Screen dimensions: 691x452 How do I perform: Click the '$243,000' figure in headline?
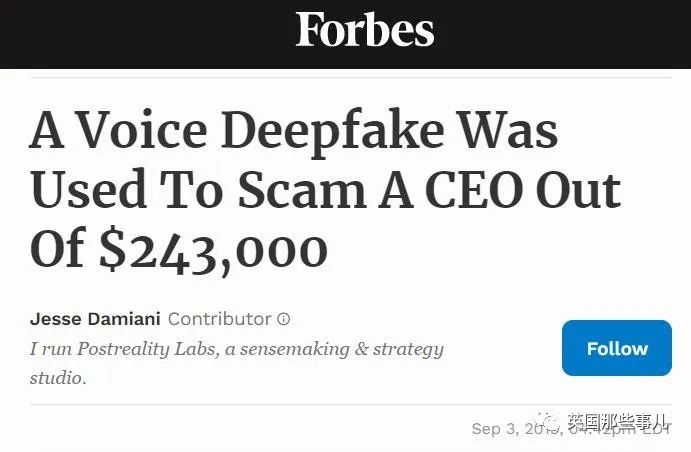[x=213, y=251]
